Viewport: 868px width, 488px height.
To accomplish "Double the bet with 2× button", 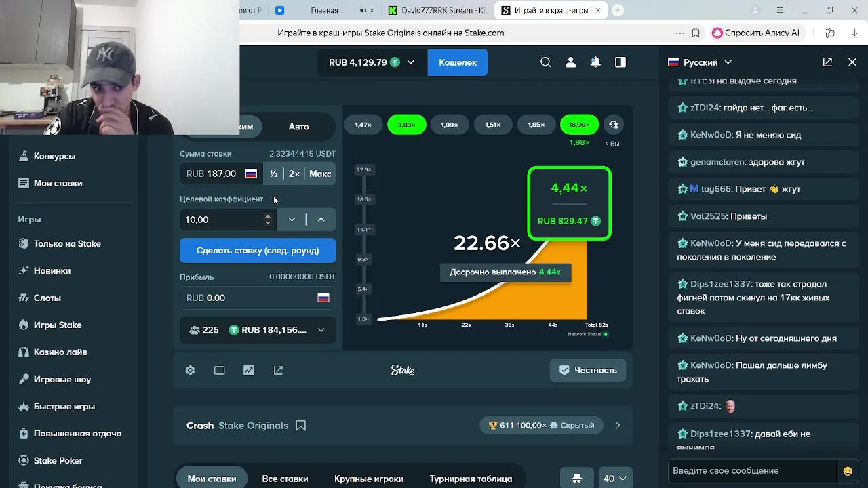I will pyautogui.click(x=294, y=174).
